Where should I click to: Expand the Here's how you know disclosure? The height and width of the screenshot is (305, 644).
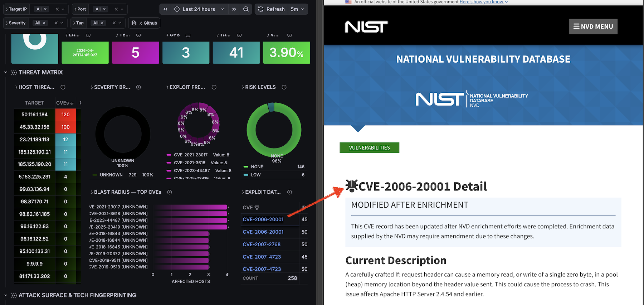(484, 2)
